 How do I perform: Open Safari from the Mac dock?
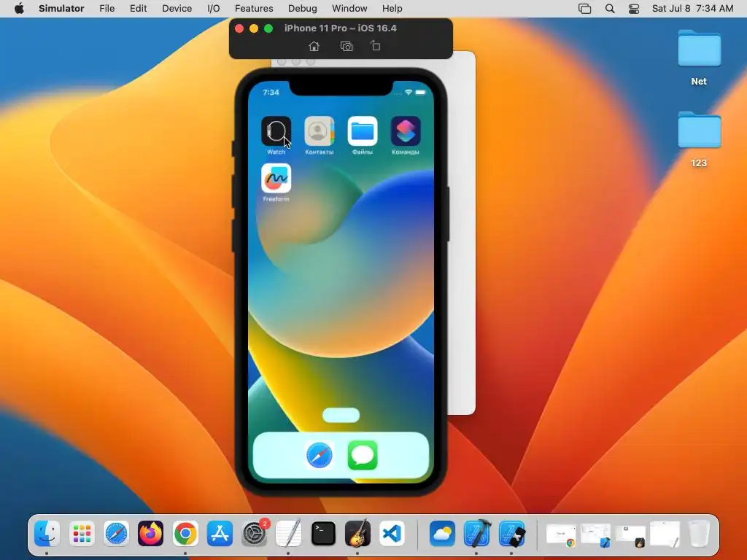(x=116, y=533)
